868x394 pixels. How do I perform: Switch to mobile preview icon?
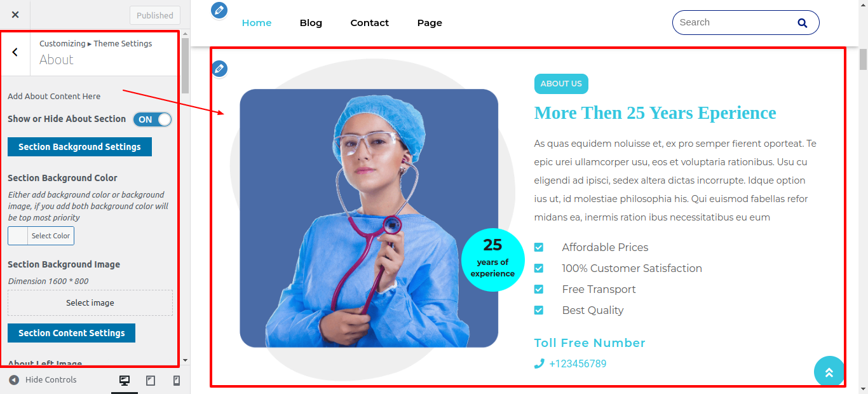tap(177, 380)
